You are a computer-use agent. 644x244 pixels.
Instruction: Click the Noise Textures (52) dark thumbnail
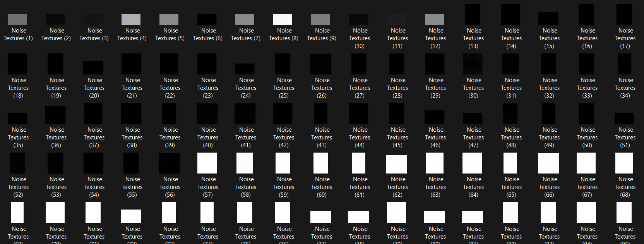click(x=17, y=163)
